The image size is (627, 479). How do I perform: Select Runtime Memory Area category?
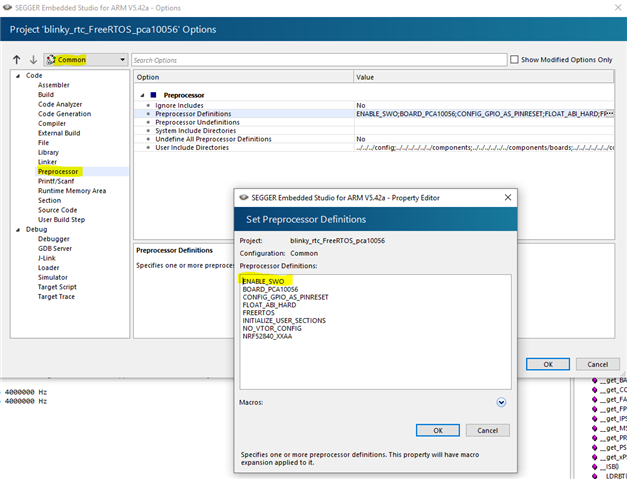pos(72,191)
